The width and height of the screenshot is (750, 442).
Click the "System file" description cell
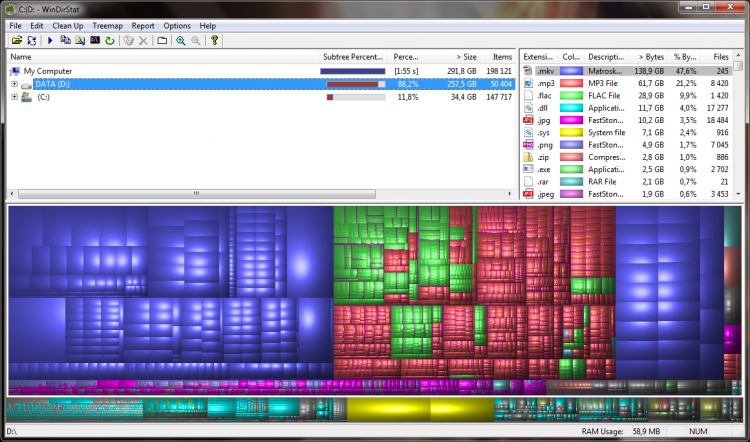tap(607, 133)
